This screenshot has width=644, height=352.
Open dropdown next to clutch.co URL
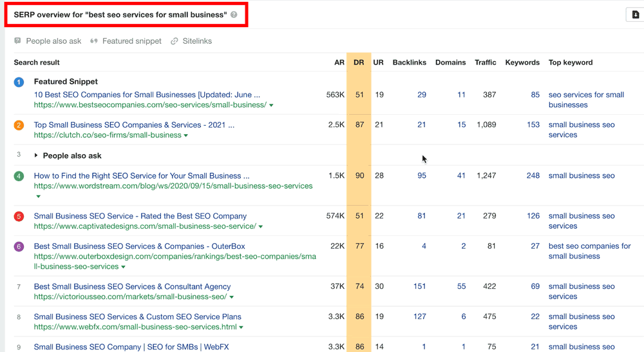(186, 135)
